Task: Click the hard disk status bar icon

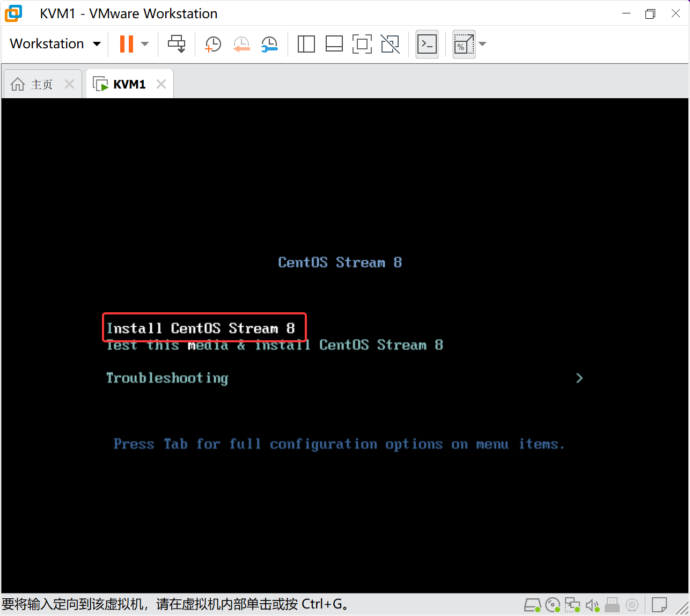Action: pyautogui.click(x=532, y=605)
